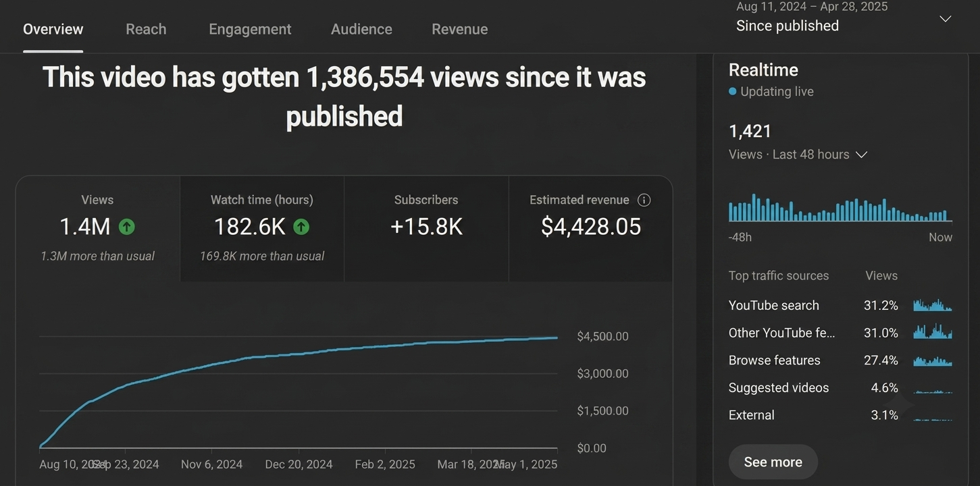Viewport: 980px width, 486px height.
Task: Click the Views column header in traffic sources
Action: tap(881, 275)
